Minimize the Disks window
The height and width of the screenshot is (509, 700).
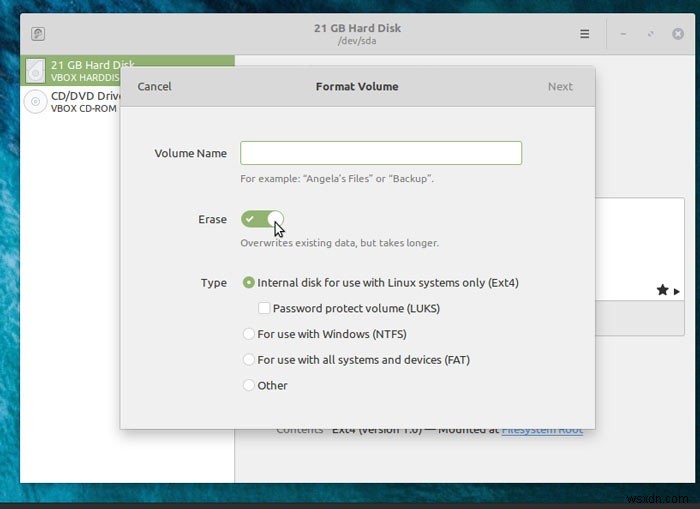(623, 34)
